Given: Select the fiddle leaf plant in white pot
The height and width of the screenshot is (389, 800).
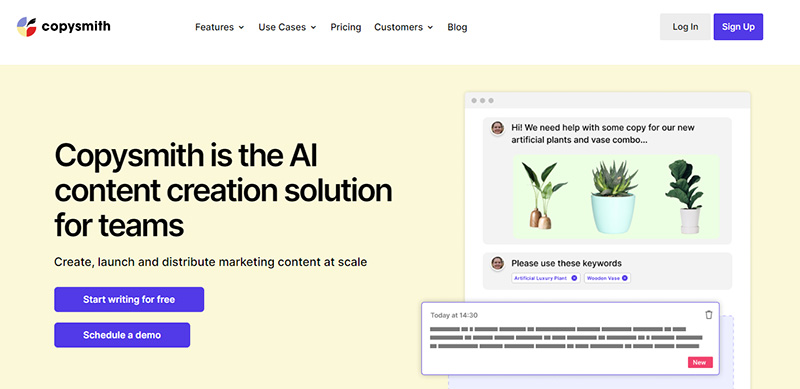Looking at the screenshot, I should pyautogui.click(x=685, y=197).
